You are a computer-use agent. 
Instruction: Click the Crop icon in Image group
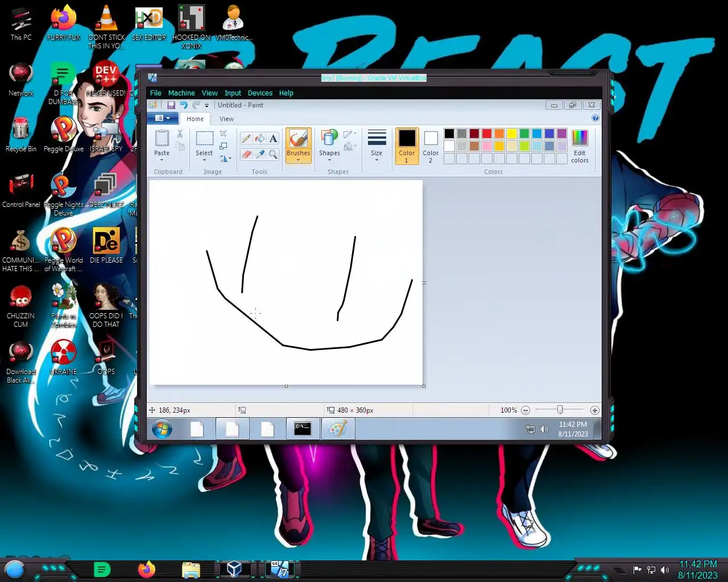point(224,134)
